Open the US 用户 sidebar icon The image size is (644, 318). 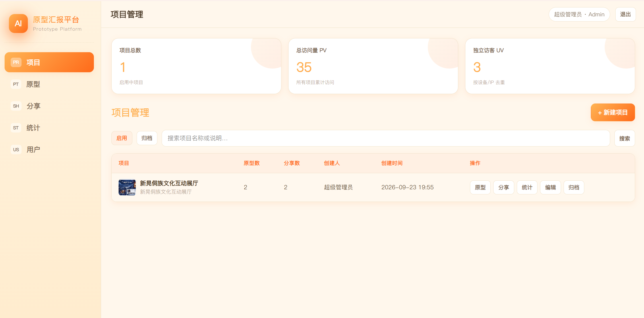[16, 149]
